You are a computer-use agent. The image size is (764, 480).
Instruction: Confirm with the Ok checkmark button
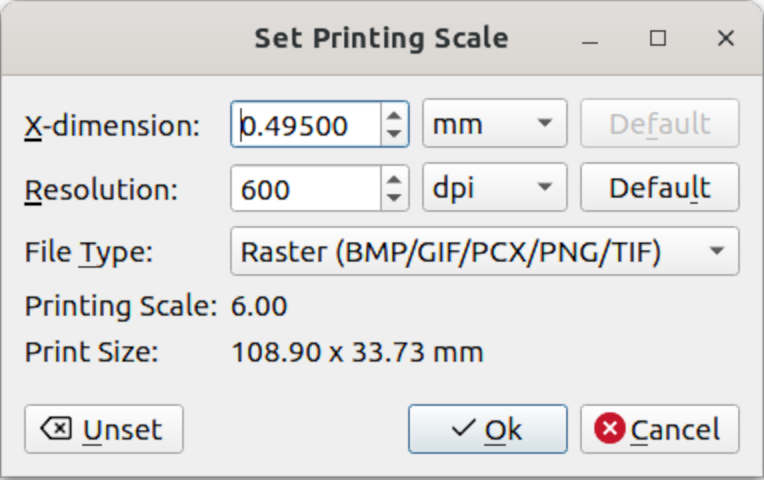tap(487, 429)
